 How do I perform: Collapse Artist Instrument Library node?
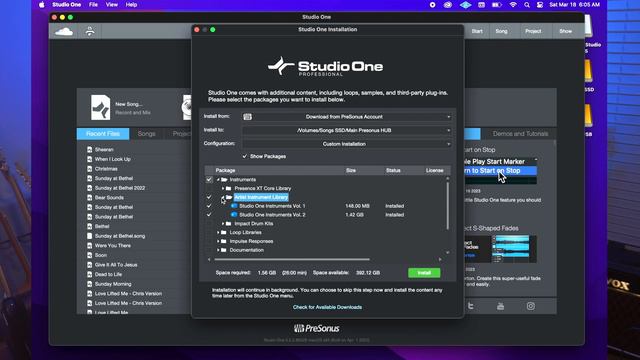(223, 197)
